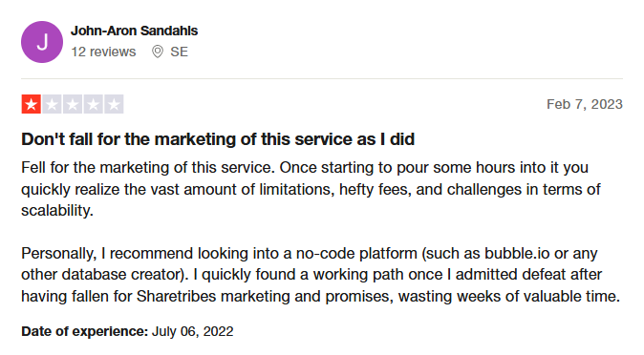Click the 12 reviews count
Viewport: 644px width, 355px height.
coord(103,52)
